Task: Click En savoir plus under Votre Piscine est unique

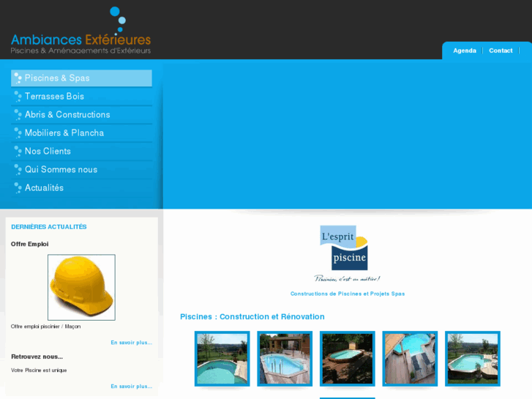Action: pos(131,387)
